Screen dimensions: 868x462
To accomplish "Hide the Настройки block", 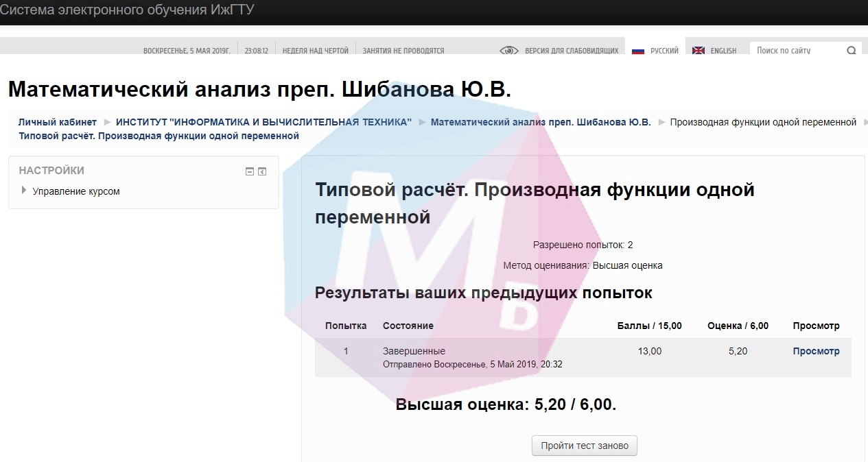I will pyautogui.click(x=250, y=171).
